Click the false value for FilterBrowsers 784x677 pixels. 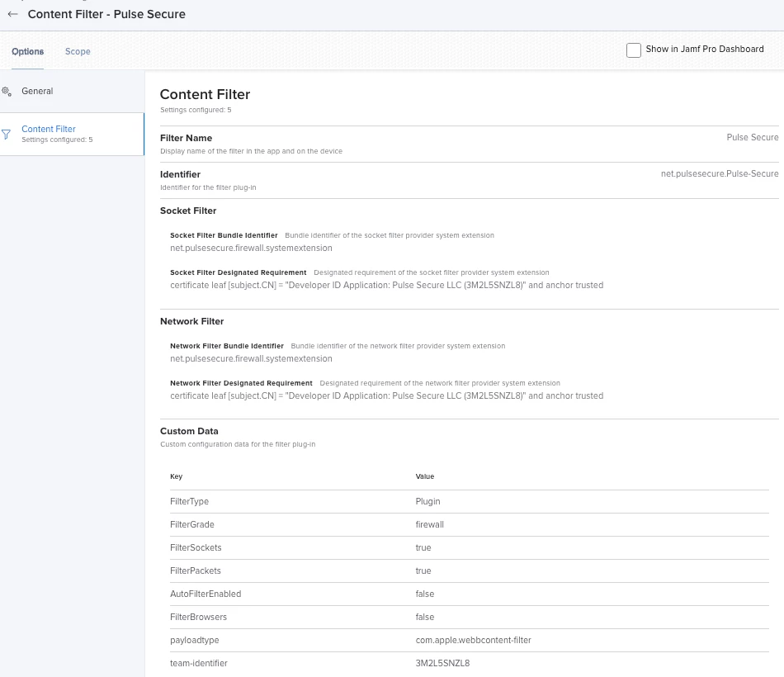(424, 617)
